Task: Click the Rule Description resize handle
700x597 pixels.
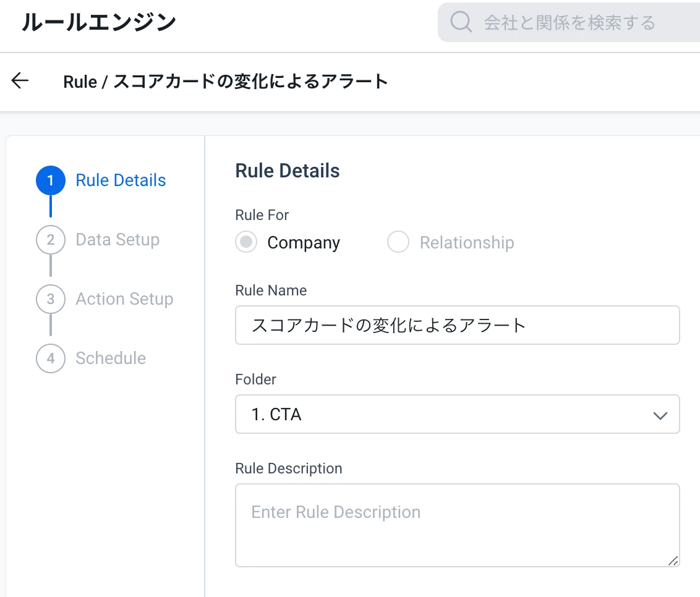Action: tap(673, 560)
